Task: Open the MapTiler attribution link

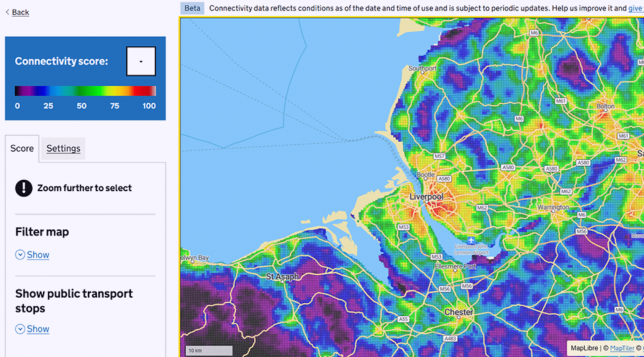Action: click(x=622, y=348)
